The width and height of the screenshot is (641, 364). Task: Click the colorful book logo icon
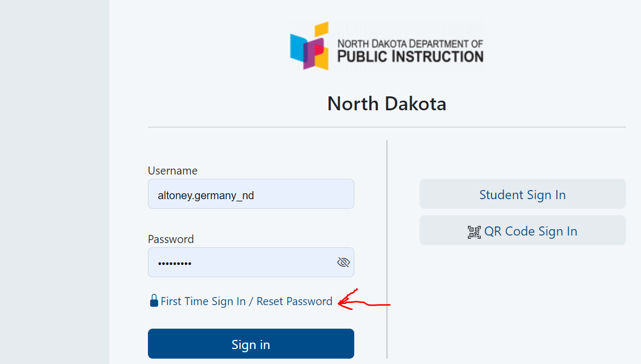[x=309, y=45]
